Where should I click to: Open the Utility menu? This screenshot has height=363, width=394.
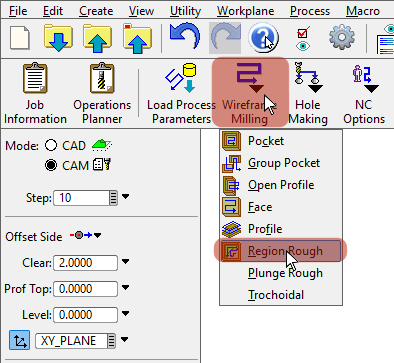(x=185, y=11)
